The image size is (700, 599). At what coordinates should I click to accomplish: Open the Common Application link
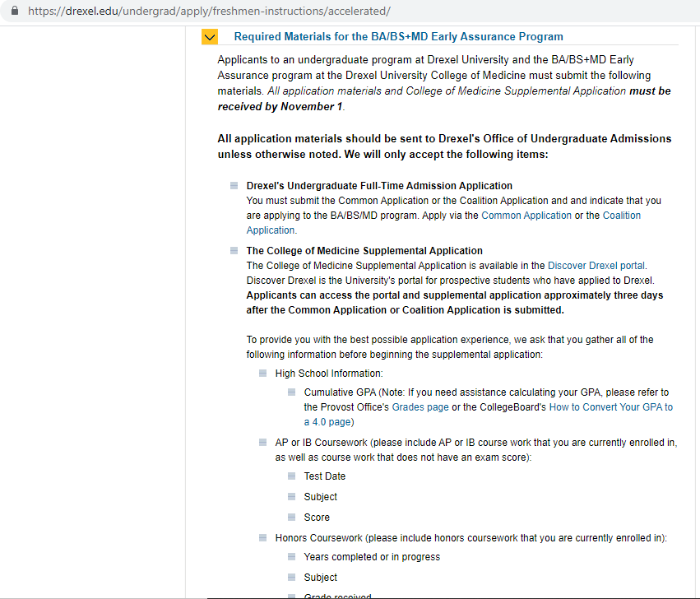(526, 216)
